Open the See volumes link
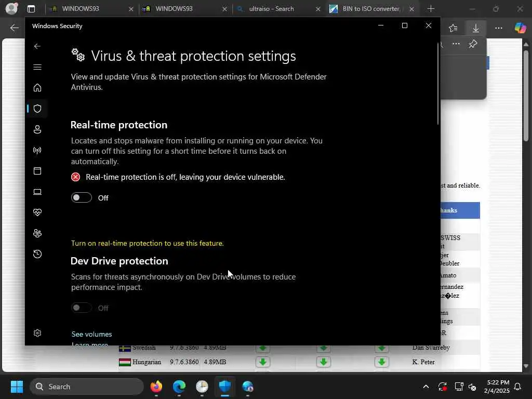532x399 pixels. pos(91,334)
